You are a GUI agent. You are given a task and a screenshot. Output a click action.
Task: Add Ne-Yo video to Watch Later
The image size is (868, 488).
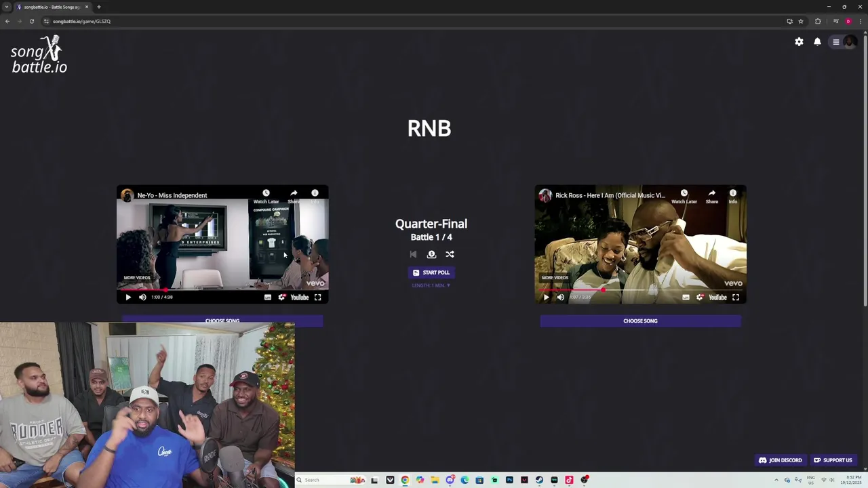click(x=266, y=197)
